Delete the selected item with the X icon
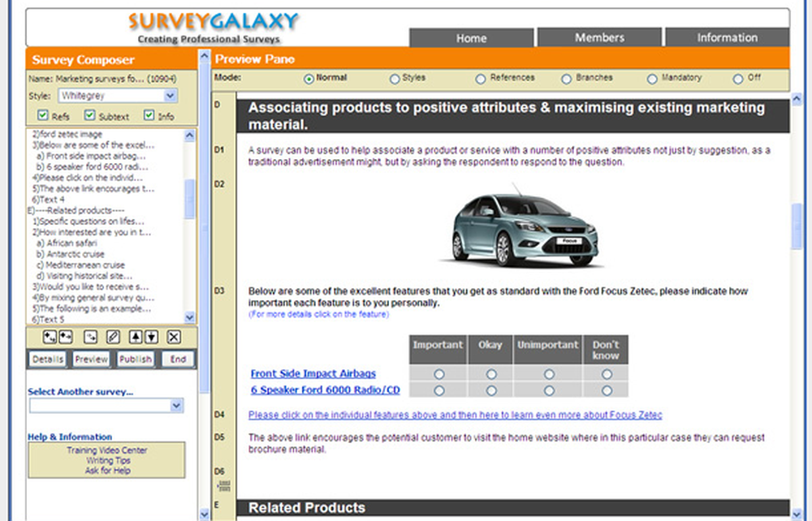812x521 pixels. click(x=174, y=338)
